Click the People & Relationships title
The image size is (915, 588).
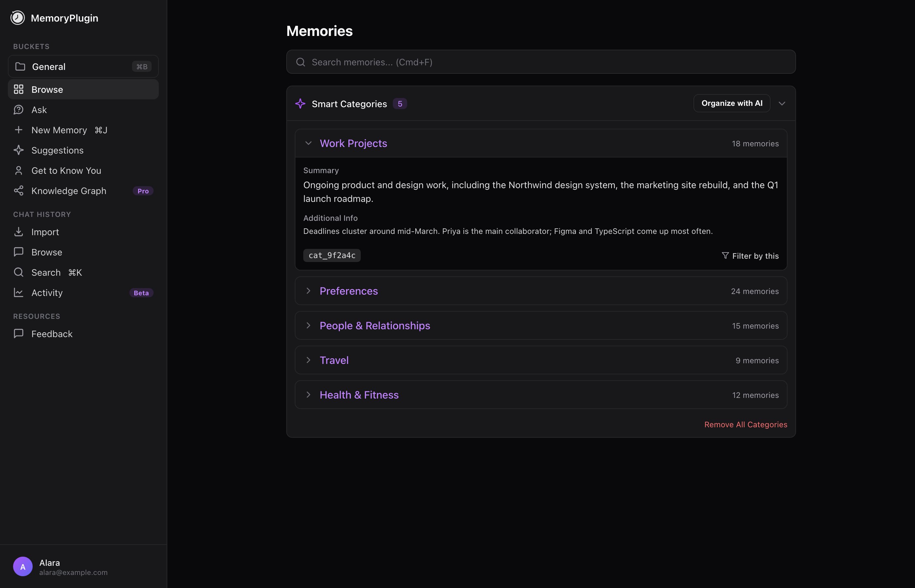coord(374,325)
